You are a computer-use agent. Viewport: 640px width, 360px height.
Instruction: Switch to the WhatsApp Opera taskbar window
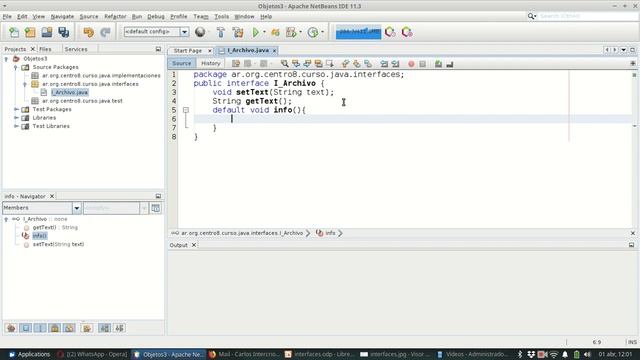[x=93, y=354]
